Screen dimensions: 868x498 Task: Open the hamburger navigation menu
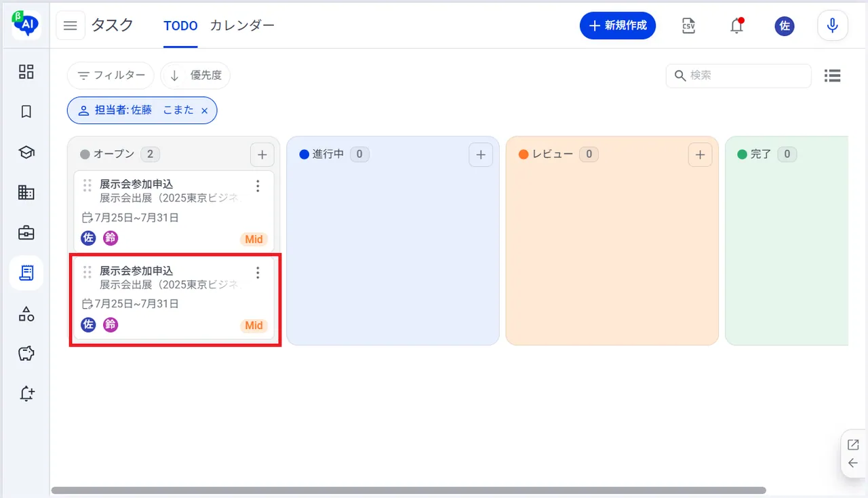tap(71, 26)
